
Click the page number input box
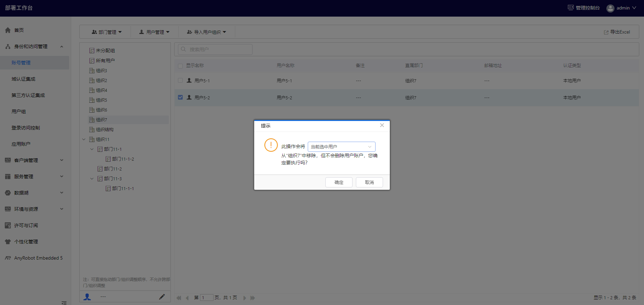[x=206, y=298]
